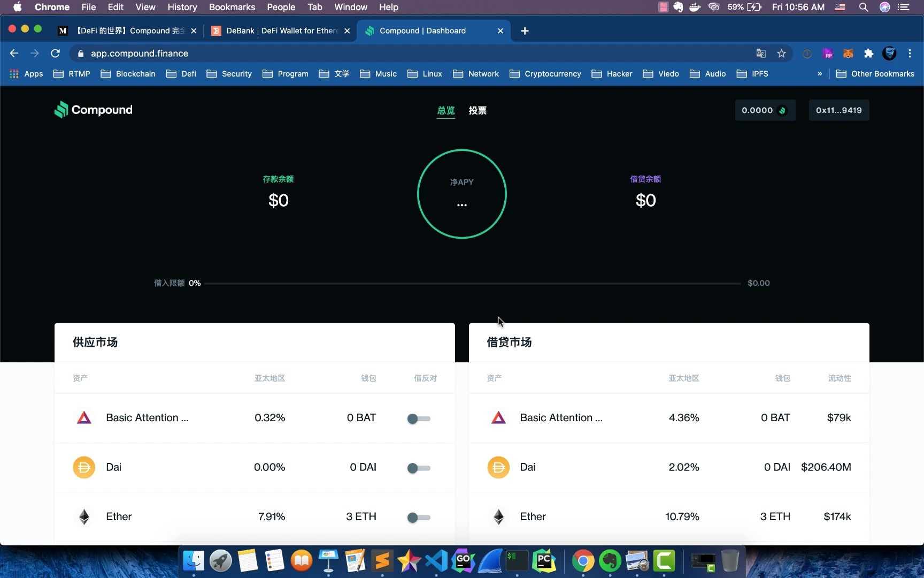
Task: Click the Dai coin icon in borrow market
Action: 498,467
